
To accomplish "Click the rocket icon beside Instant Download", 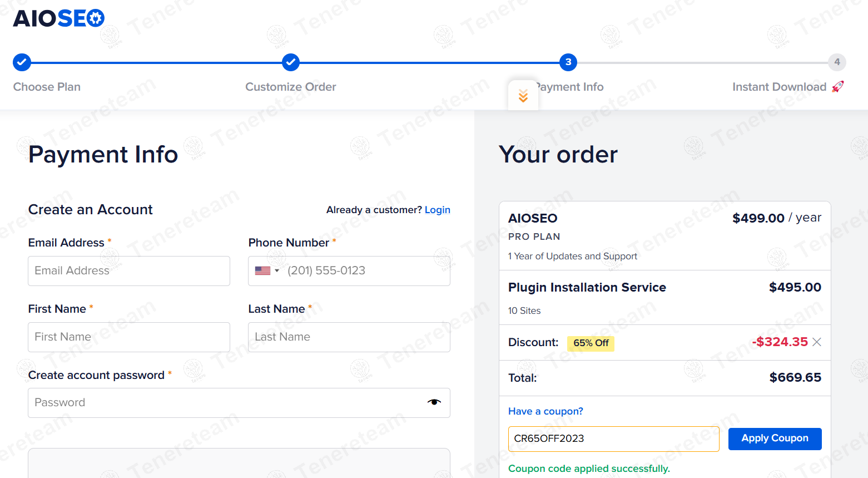I will pos(837,87).
